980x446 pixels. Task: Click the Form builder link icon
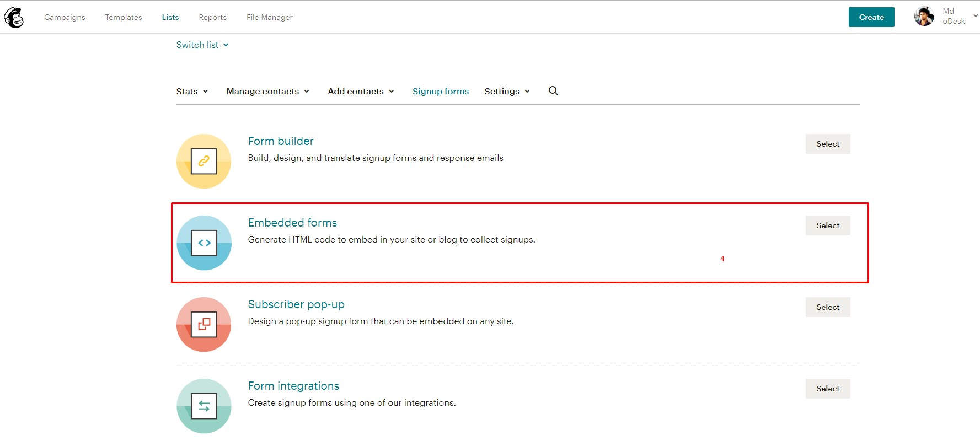coord(204,161)
